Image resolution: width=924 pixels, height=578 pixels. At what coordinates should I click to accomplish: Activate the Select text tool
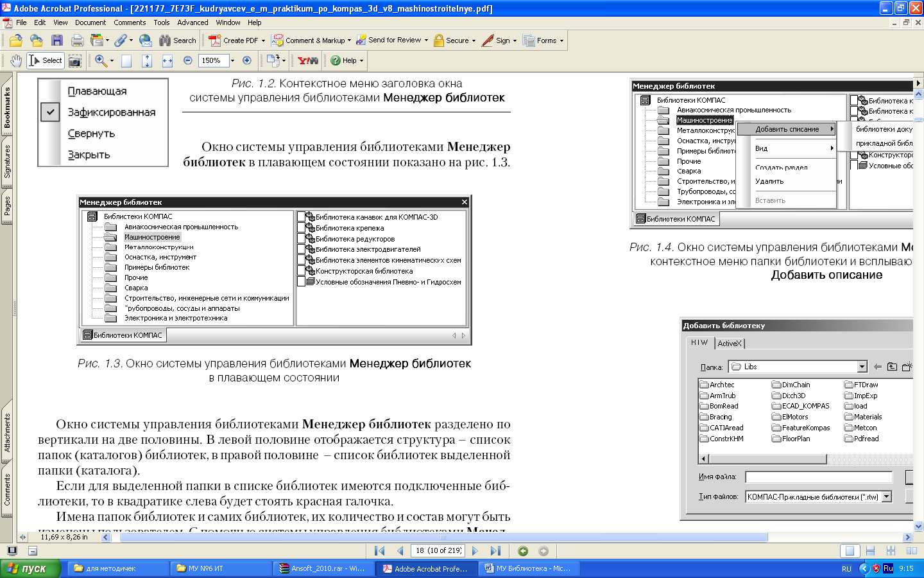click(x=45, y=60)
